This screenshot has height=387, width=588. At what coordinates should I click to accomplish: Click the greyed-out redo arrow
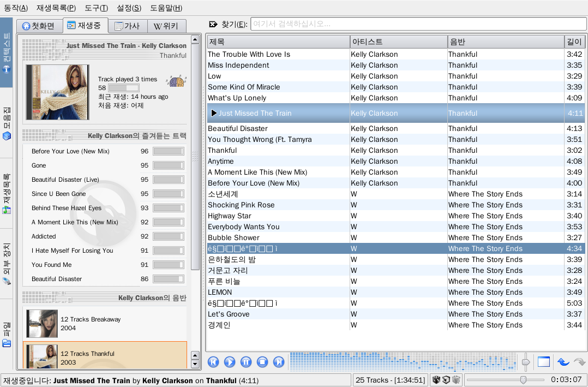(579, 362)
